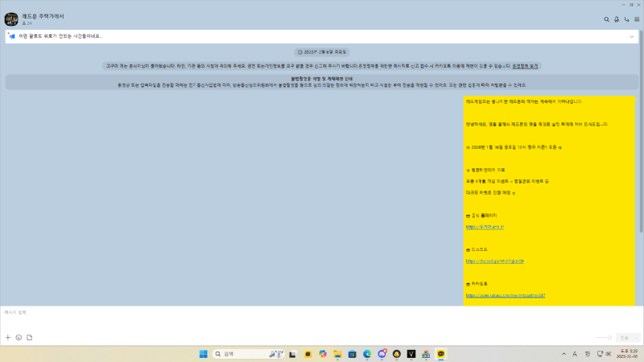Click the chat window vertical scrollbar

point(641,161)
